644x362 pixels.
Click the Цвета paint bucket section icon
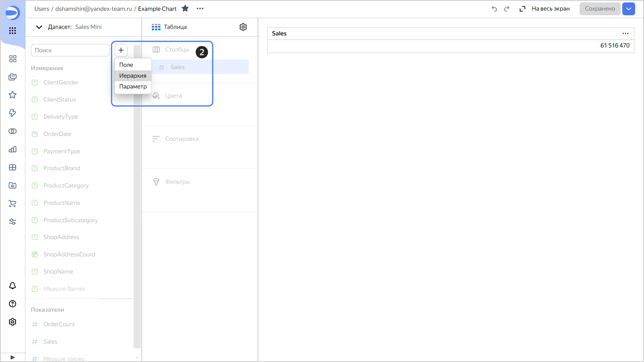coord(156,96)
